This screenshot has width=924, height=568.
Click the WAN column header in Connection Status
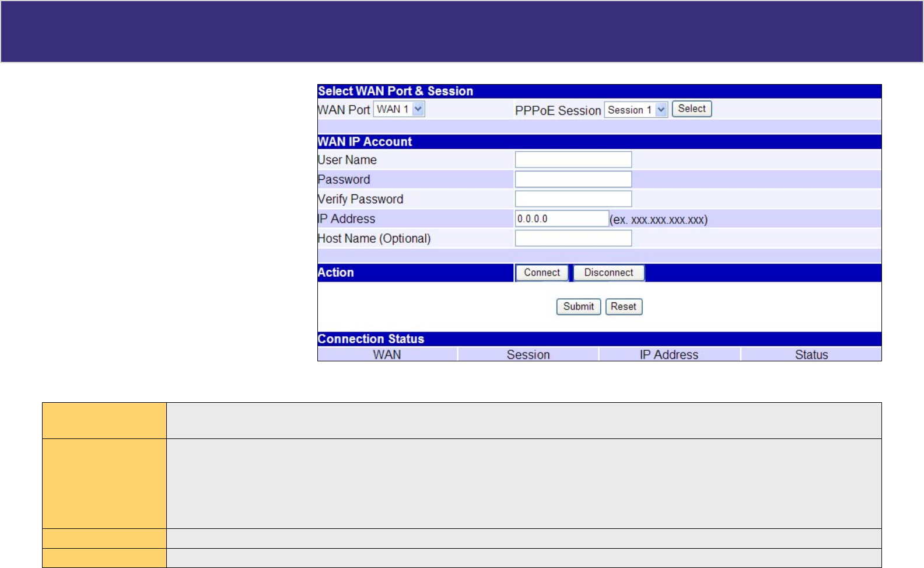coord(387,354)
